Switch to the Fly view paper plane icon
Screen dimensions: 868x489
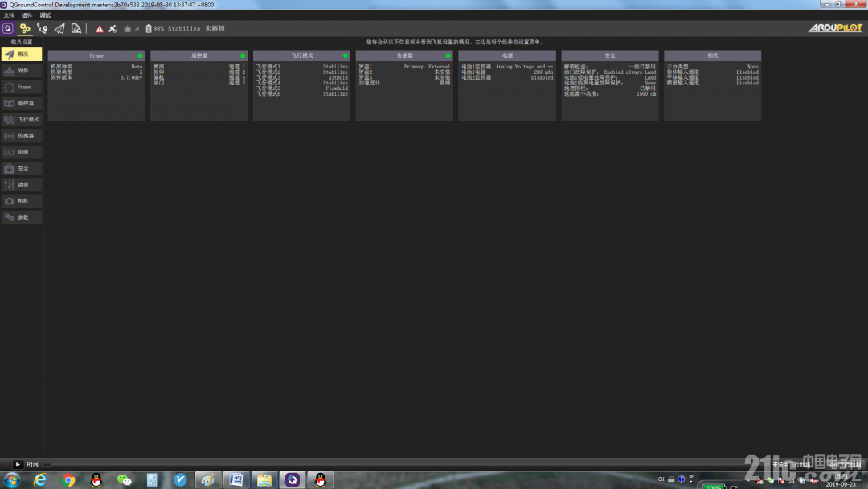59,28
